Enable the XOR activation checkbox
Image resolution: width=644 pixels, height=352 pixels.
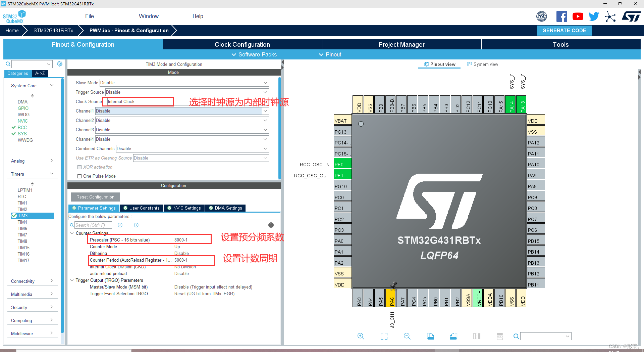[x=79, y=167]
